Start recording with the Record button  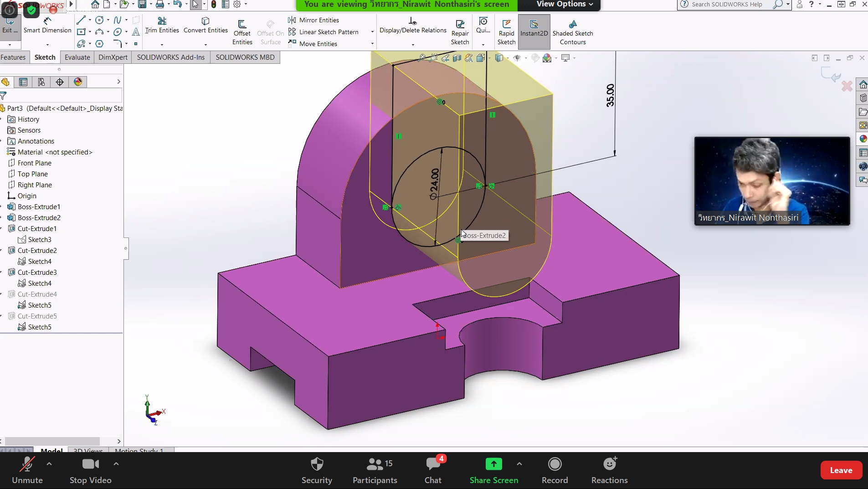tap(555, 470)
